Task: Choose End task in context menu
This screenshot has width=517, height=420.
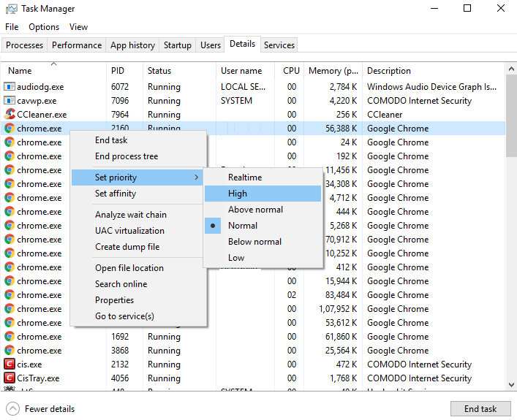Action: (139, 140)
